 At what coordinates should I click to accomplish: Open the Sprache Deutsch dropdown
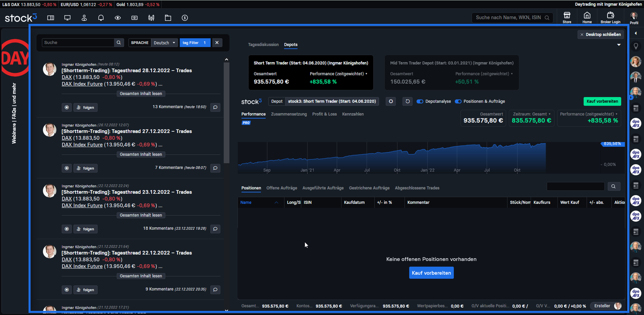click(x=165, y=43)
